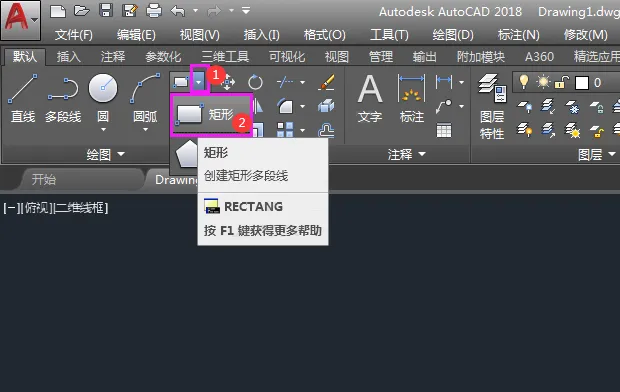Image resolution: width=620 pixels, height=392 pixels.
Task: Open the undo history dropdown arrow
Action: coord(195,11)
